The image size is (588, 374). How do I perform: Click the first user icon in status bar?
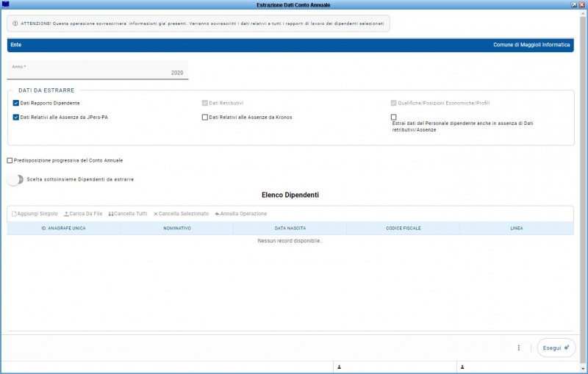(340, 366)
